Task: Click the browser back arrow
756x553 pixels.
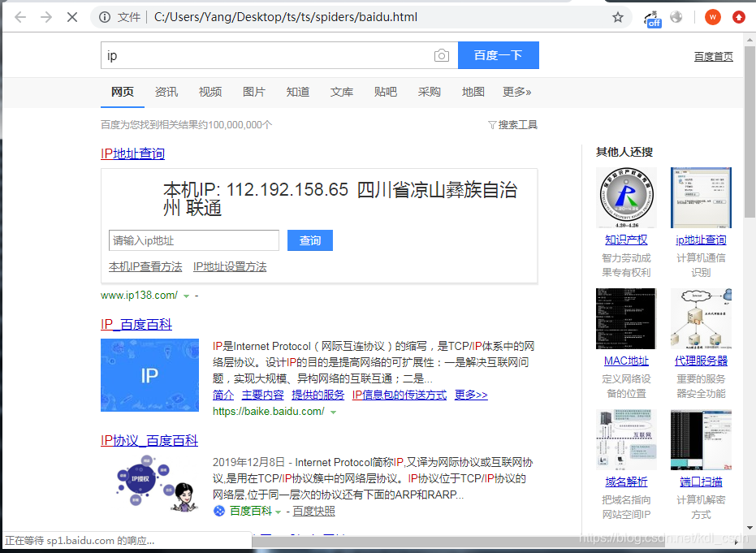Action: 20,17
